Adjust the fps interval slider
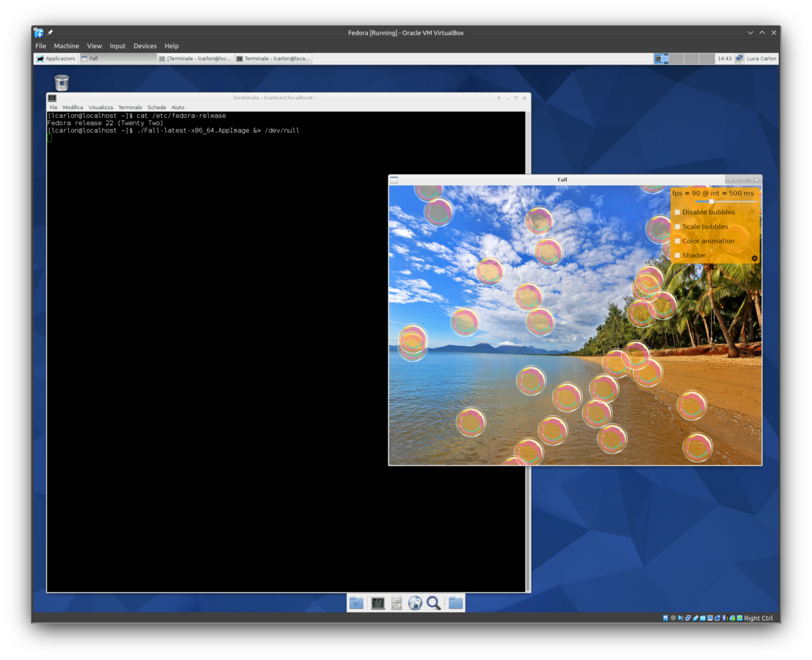Image resolution: width=812 pixels, height=660 pixels. [x=712, y=201]
